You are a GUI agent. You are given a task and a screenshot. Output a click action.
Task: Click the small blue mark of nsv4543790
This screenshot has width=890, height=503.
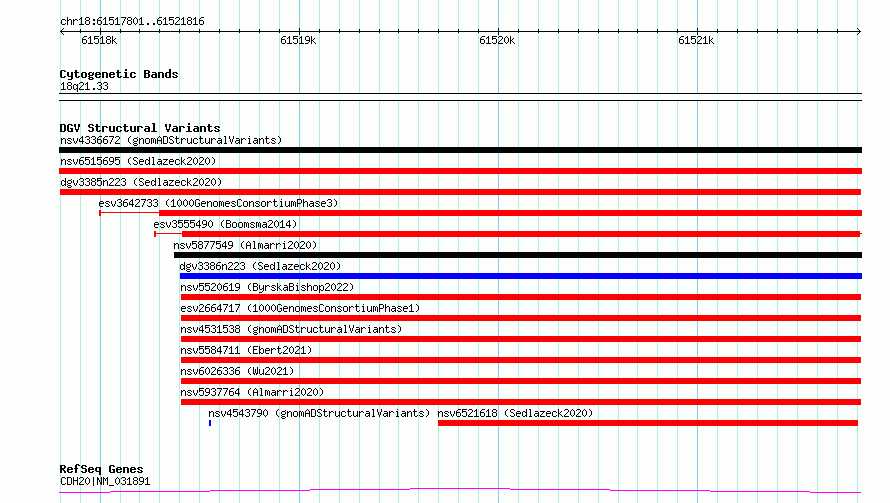pos(210,423)
